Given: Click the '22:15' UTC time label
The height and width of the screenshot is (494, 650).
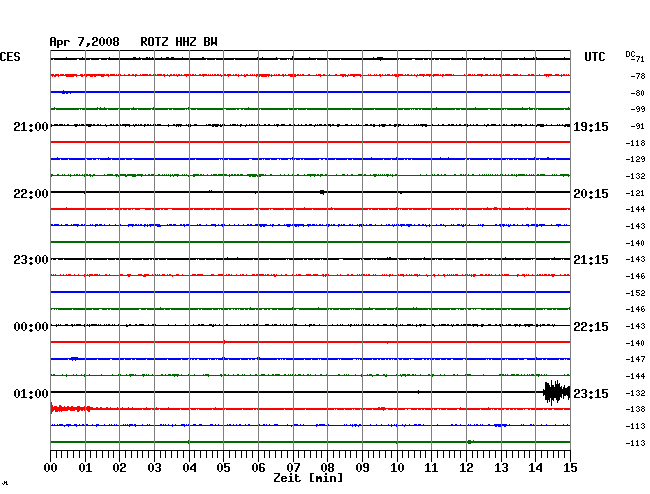Looking at the screenshot, I should [x=591, y=327].
